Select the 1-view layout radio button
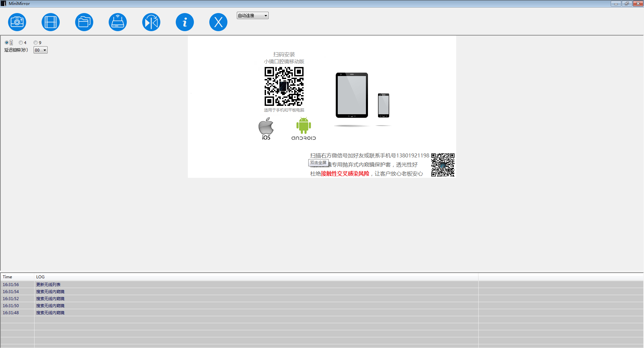The height and width of the screenshot is (348, 644). click(7, 43)
